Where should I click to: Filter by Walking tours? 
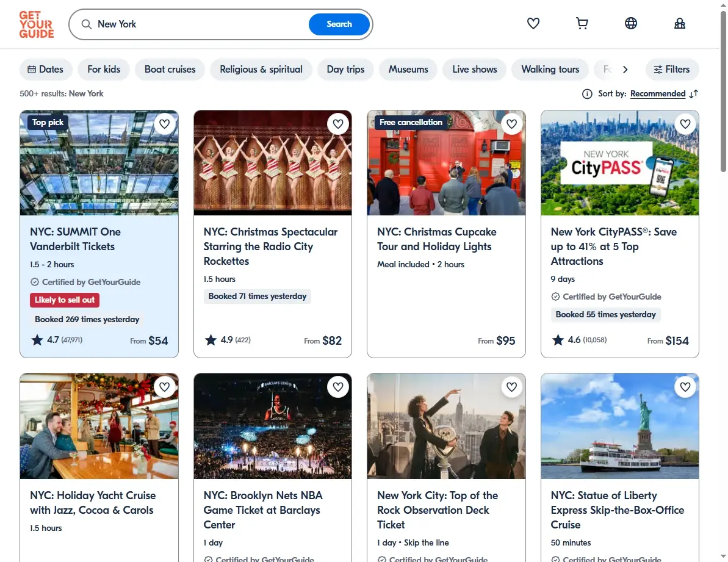(x=550, y=69)
